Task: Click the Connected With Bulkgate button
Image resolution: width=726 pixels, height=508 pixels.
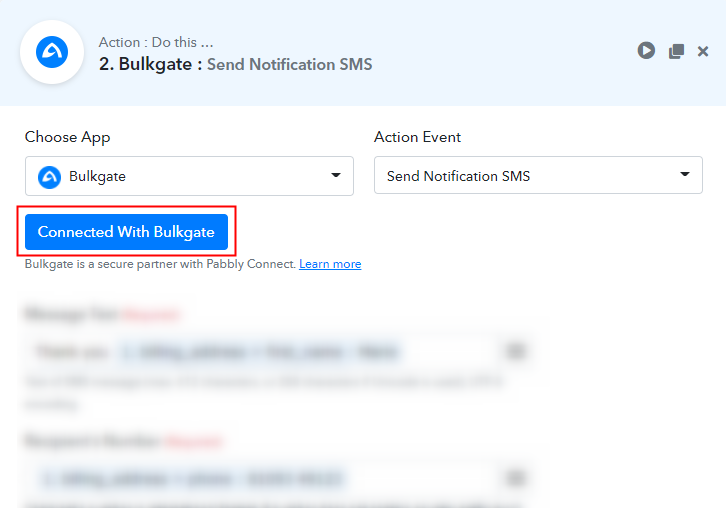Action: [126, 232]
